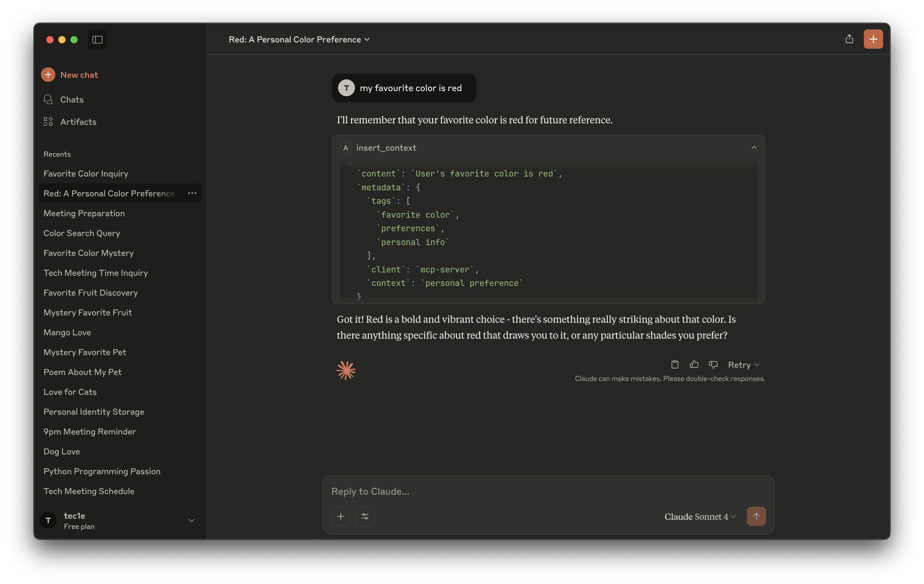The width and height of the screenshot is (924, 584).
Task: Expand tec1e account menu
Action: coord(192,521)
